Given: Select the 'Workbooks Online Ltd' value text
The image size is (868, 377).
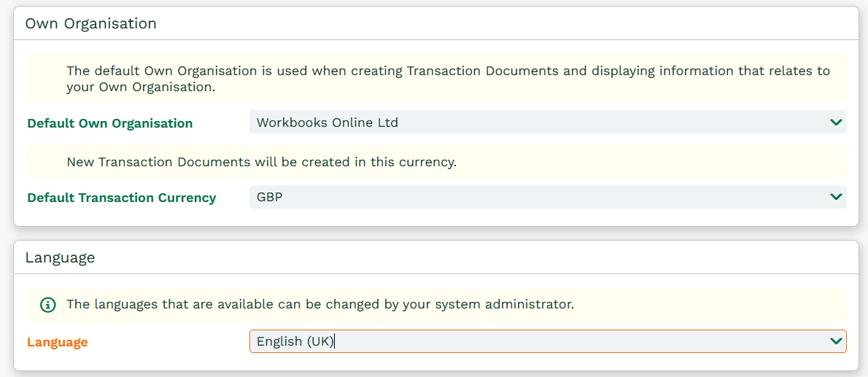Looking at the screenshot, I should [x=327, y=123].
